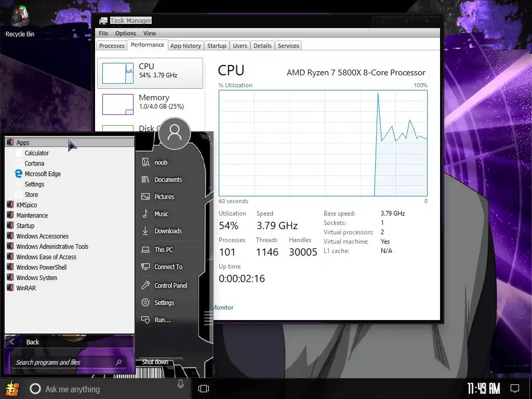Image resolution: width=532 pixels, height=399 pixels.
Task: Expand the Windows System folder
Action: tap(70, 277)
